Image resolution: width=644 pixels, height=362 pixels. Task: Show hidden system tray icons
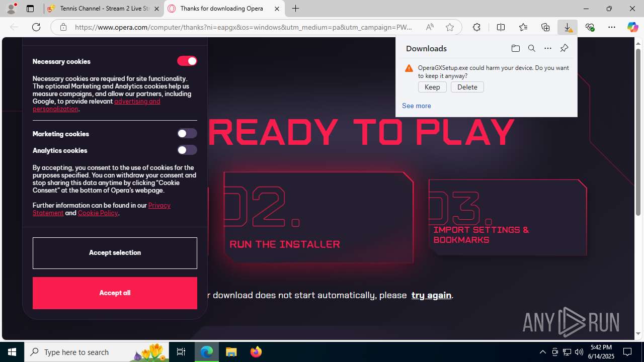(x=542, y=352)
